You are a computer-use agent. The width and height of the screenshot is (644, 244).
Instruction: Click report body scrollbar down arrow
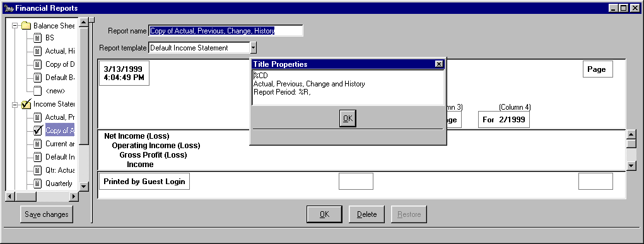pos(631,166)
